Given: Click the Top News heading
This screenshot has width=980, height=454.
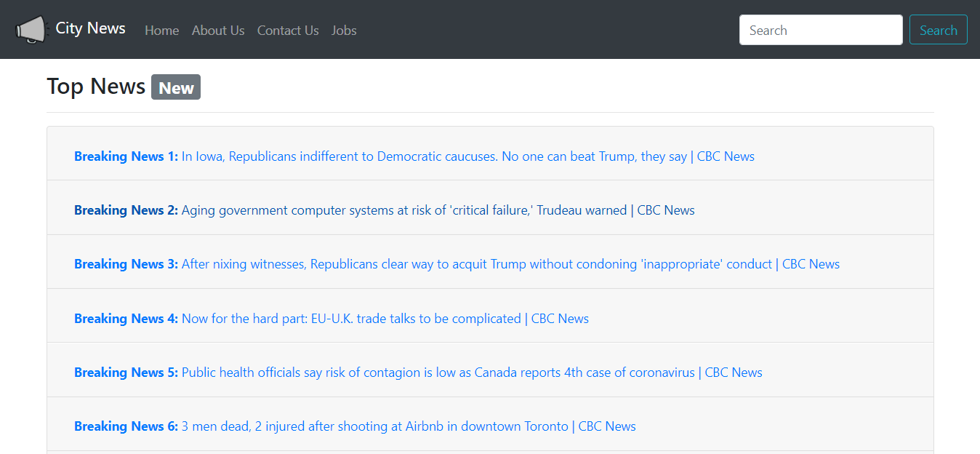Looking at the screenshot, I should 96,87.
